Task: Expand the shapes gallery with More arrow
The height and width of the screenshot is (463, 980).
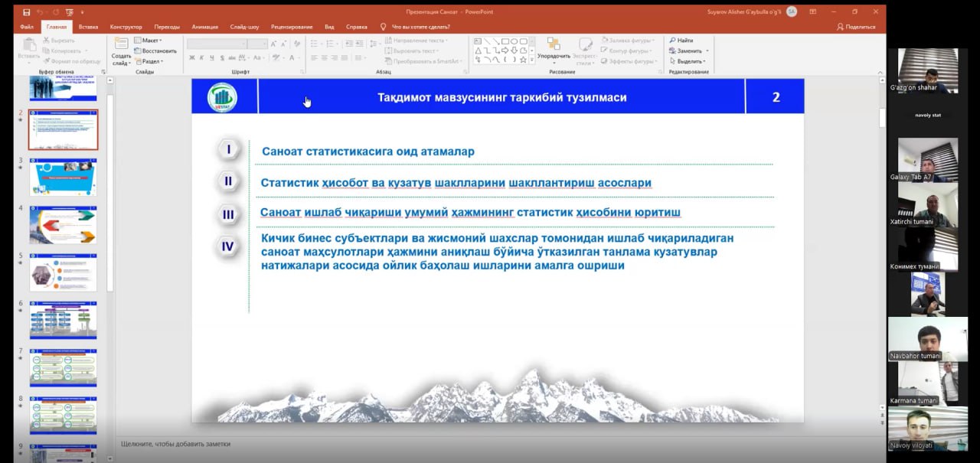Action: (532, 60)
